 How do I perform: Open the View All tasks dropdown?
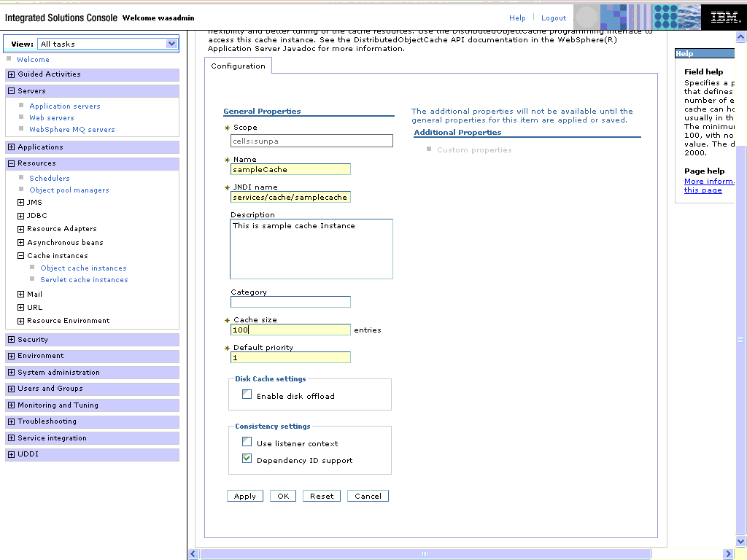(x=108, y=44)
